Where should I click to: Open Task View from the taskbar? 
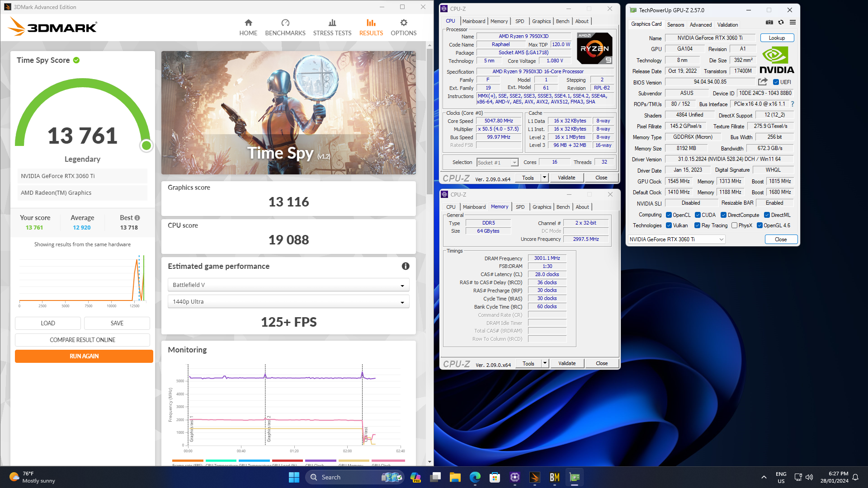click(435, 477)
